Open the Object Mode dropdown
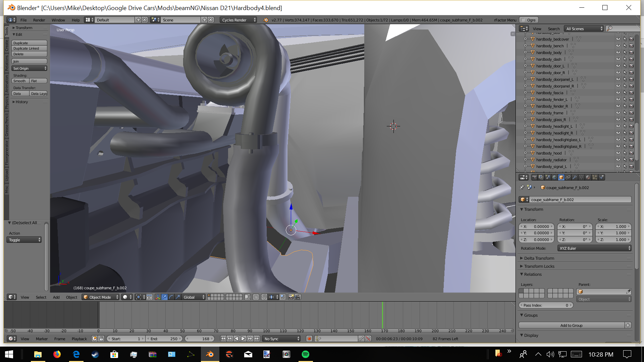The width and height of the screenshot is (644, 362). point(101,297)
